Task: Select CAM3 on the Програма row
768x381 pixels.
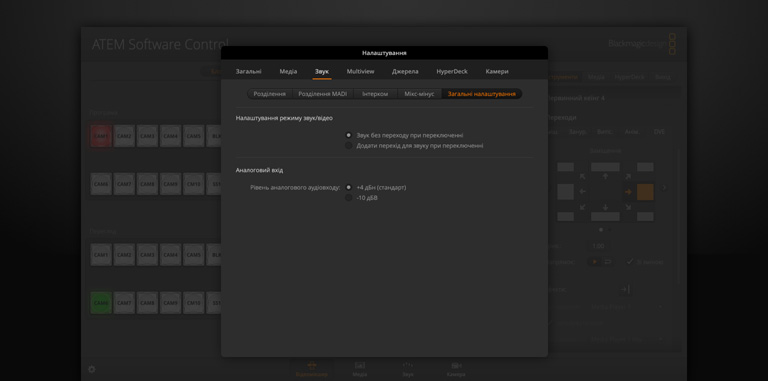Action: [x=147, y=136]
